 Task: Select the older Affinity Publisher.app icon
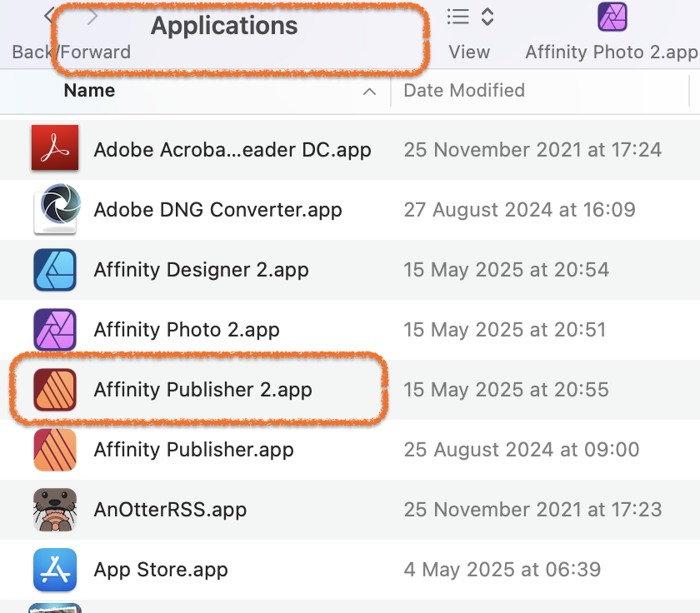(55, 450)
